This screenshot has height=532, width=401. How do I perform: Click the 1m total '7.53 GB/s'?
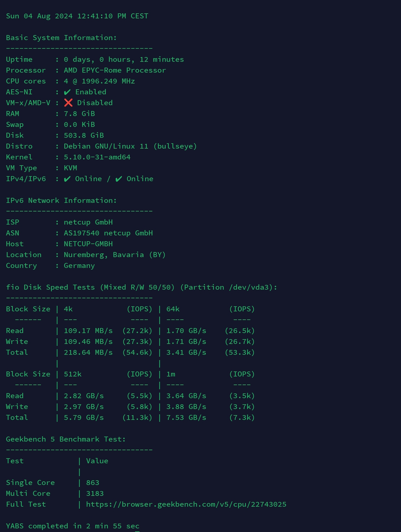tap(186, 418)
